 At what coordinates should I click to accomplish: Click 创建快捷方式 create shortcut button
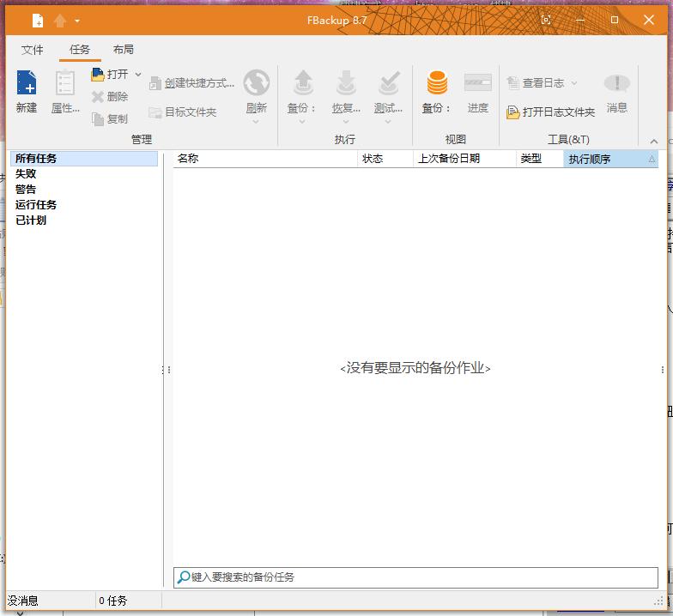click(191, 82)
